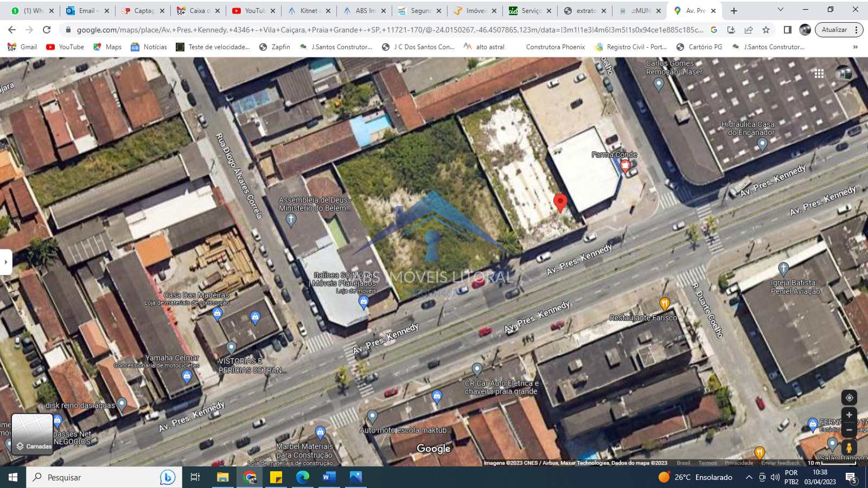Screen dimensions: 868x488
Task: Expand the collapsed Maps side panel
Action: pyautogui.click(x=6, y=262)
